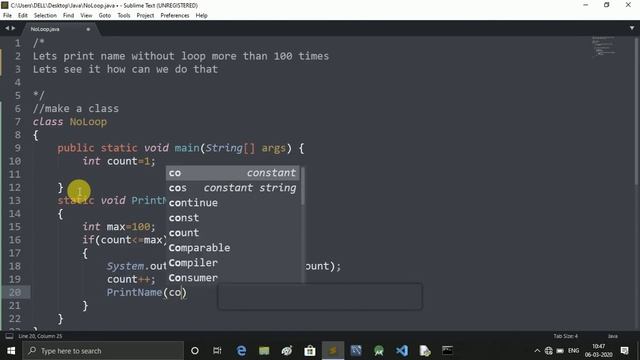Click the 'count++;' statement
The width and height of the screenshot is (640, 360).
tap(131, 279)
